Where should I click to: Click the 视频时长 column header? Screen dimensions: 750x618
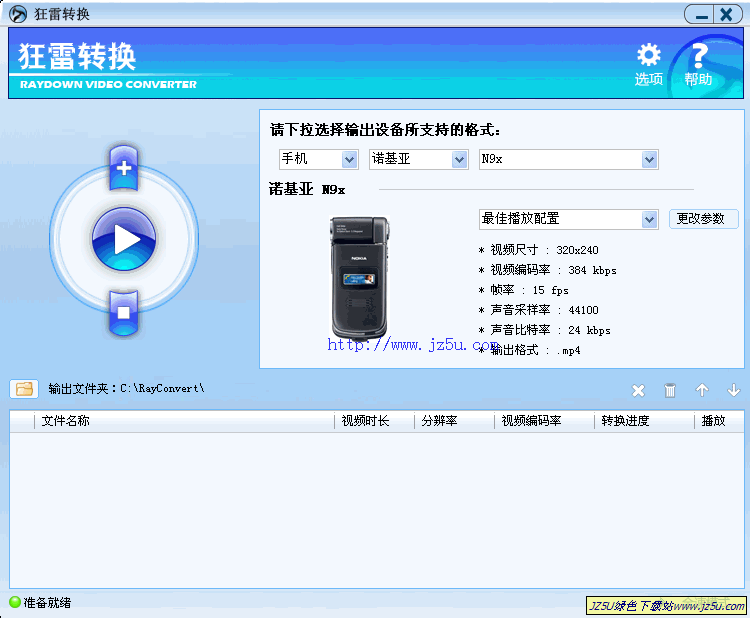[x=374, y=421]
